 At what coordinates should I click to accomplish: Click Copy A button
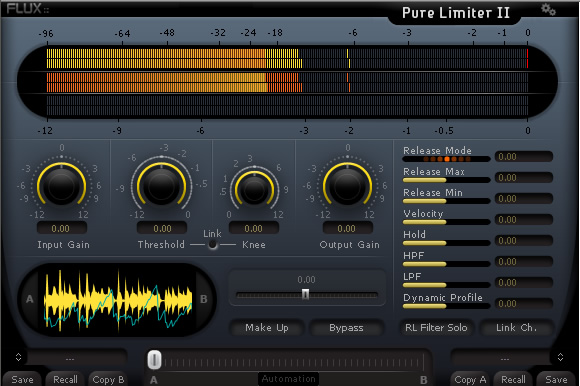[470, 379]
